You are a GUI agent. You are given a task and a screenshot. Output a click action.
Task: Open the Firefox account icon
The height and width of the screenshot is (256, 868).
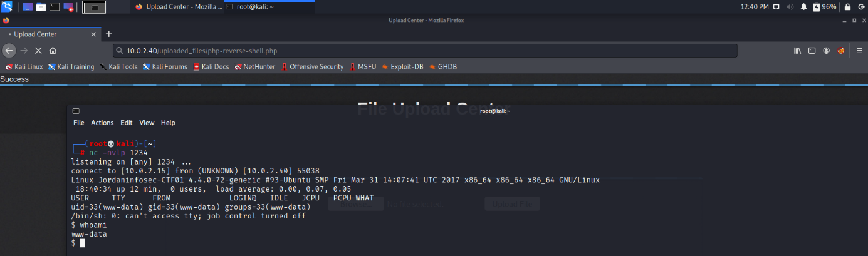tap(827, 51)
